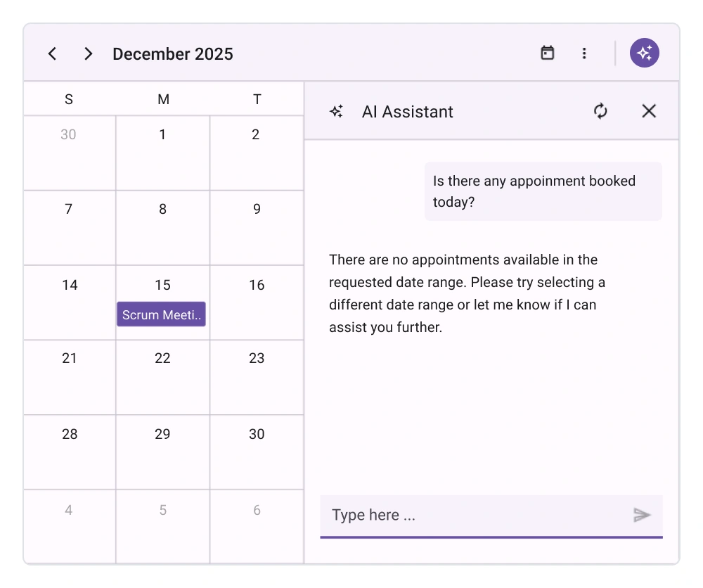This screenshot has height=588, width=703.
Task: Click the December 2025 header label
Action: (x=172, y=53)
